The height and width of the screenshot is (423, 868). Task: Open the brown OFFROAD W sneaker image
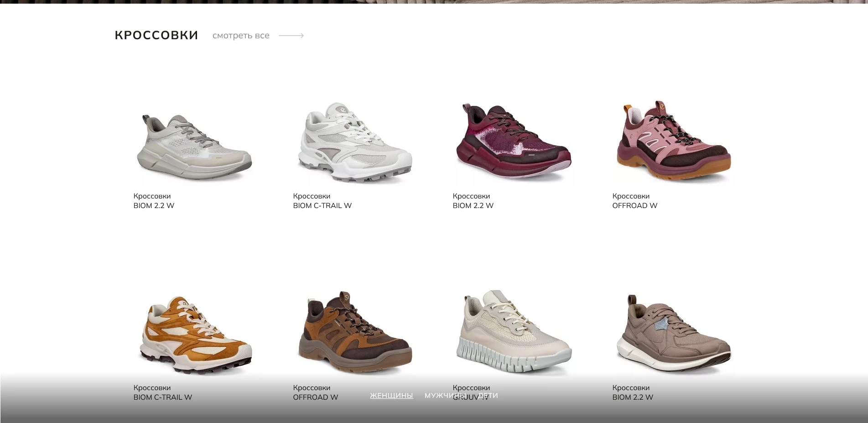pyautogui.click(x=354, y=333)
